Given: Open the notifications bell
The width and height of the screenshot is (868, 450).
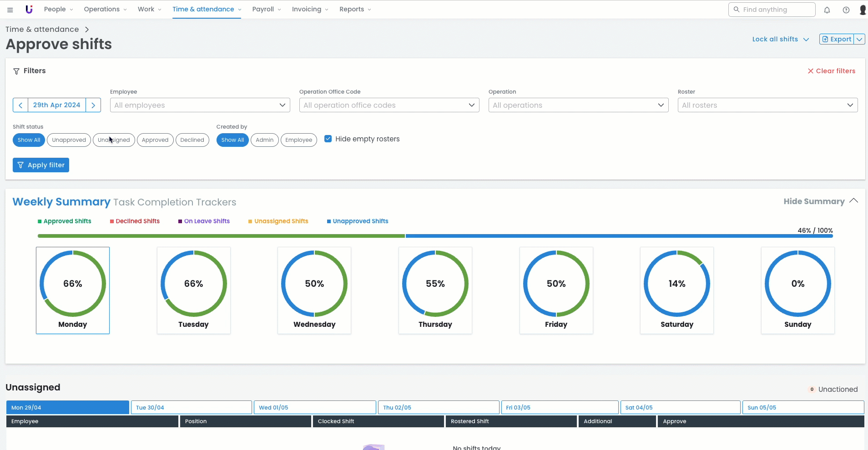Looking at the screenshot, I should 827,10.
